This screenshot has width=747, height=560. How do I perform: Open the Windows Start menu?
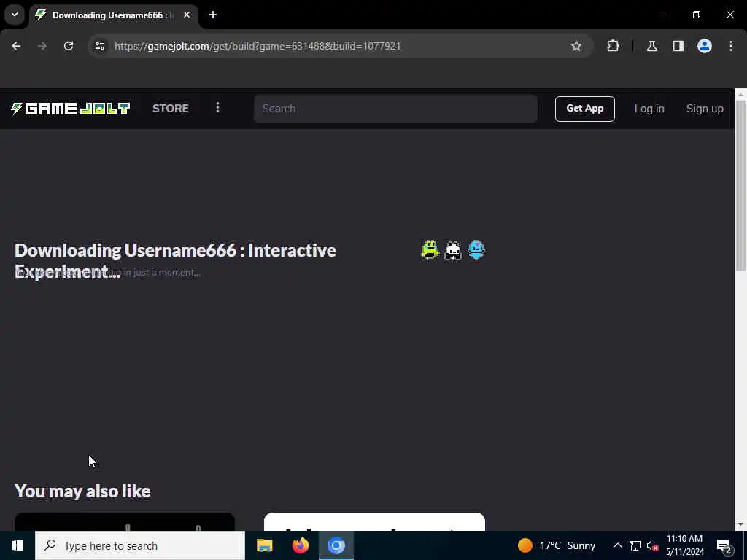18,545
